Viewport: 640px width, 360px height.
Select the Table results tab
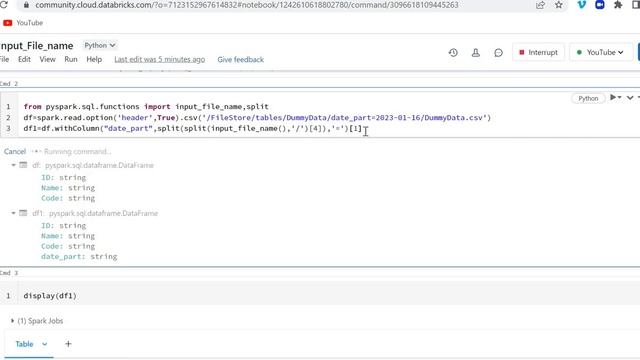point(24,344)
